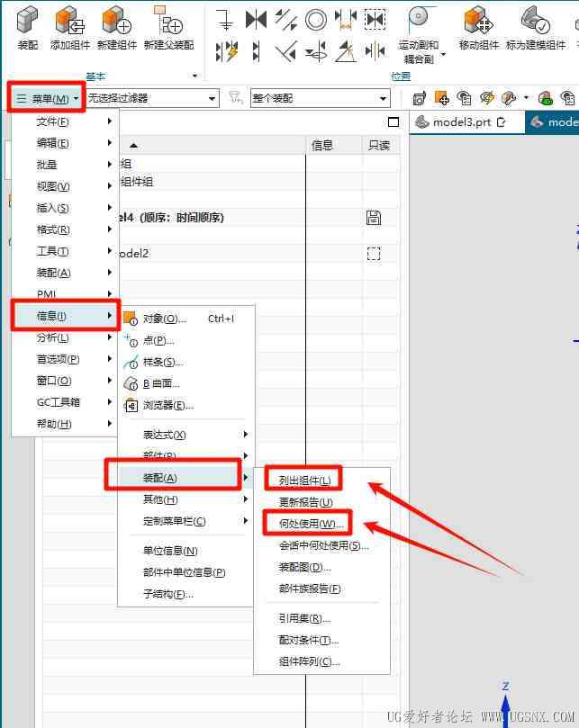This screenshot has width=579, height=728.
Task: Click the 浏览器(E) browser icon
Action: [131, 405]
